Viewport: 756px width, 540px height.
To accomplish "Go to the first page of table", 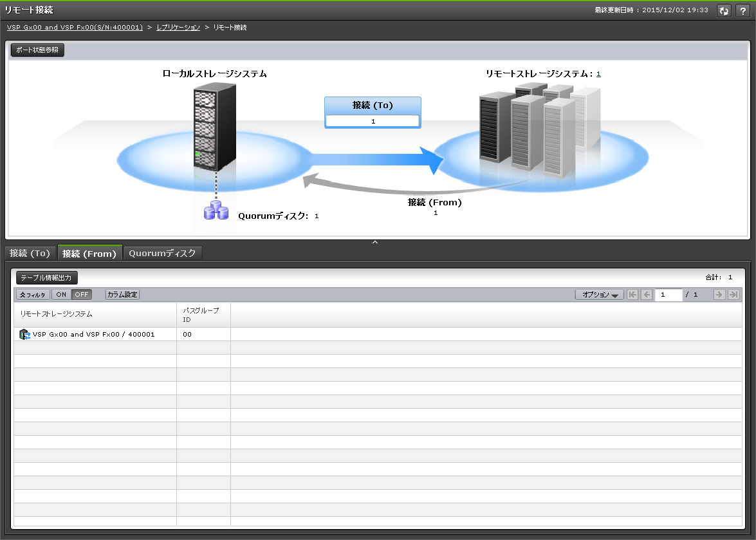I will click(x=632, y=295).
